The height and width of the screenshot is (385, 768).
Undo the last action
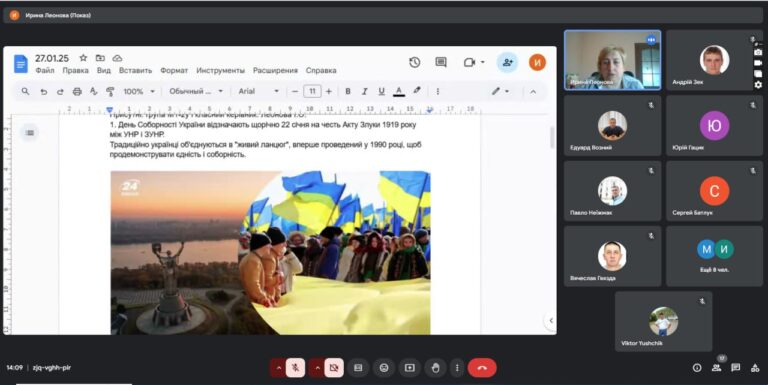pyautogui.click(x=43, y=91)
